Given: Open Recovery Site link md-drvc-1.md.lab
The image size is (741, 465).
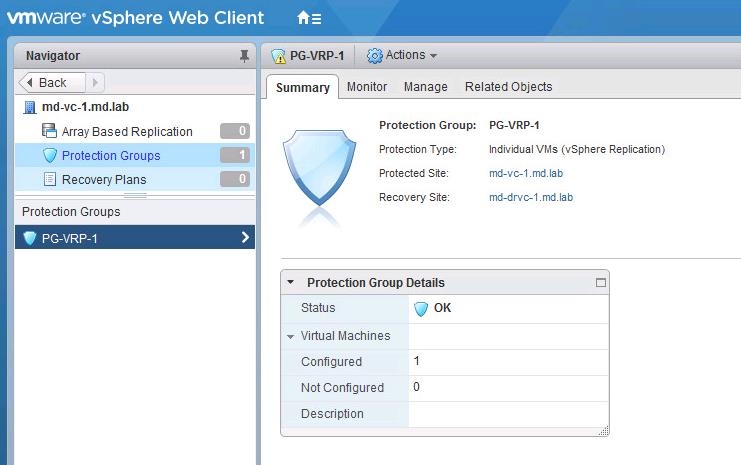Looking at the screenshot, I should coord(531,198).
